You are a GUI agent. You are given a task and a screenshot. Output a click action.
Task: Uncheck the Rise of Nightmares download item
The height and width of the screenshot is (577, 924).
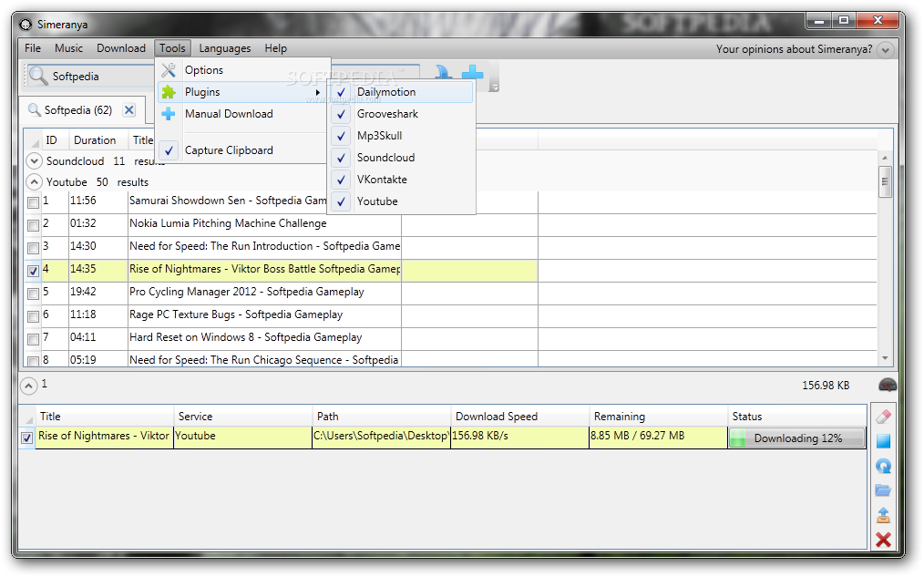click(x=26, y=438)
